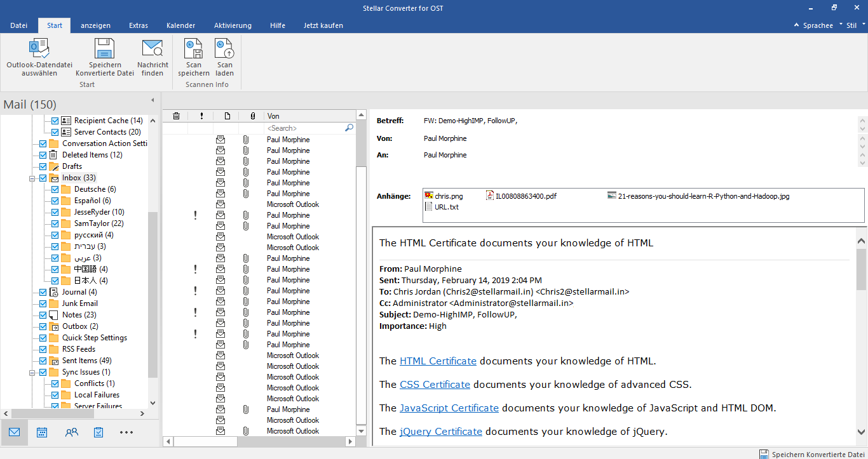Open the Datei menu
Screen dimensions: 868x459
(18, 25)
